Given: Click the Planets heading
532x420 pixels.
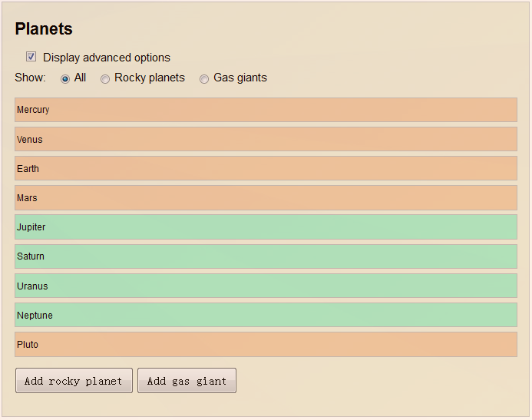Looking at the screenshot, I should 44,28.
